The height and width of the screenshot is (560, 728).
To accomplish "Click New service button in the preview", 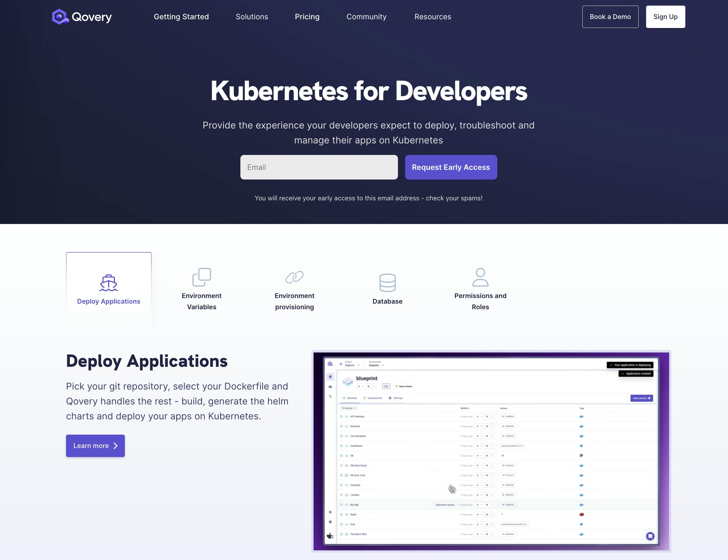I will [x=641, y=398].
